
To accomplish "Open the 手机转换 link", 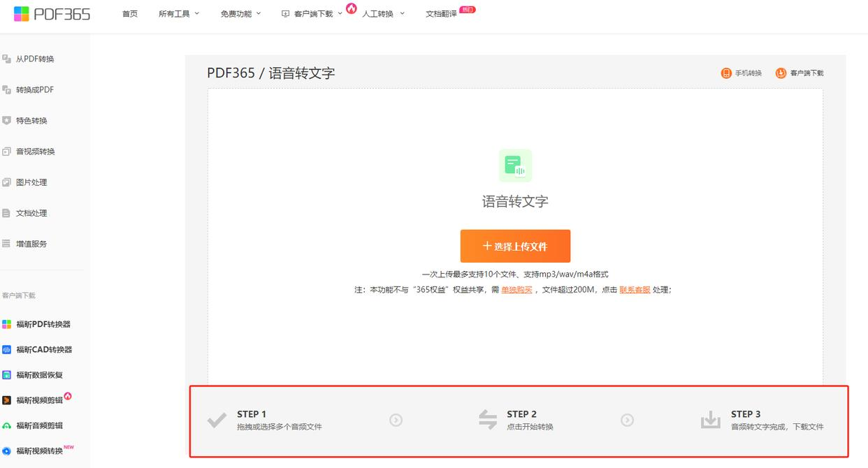I will click(x=748, y=73).
